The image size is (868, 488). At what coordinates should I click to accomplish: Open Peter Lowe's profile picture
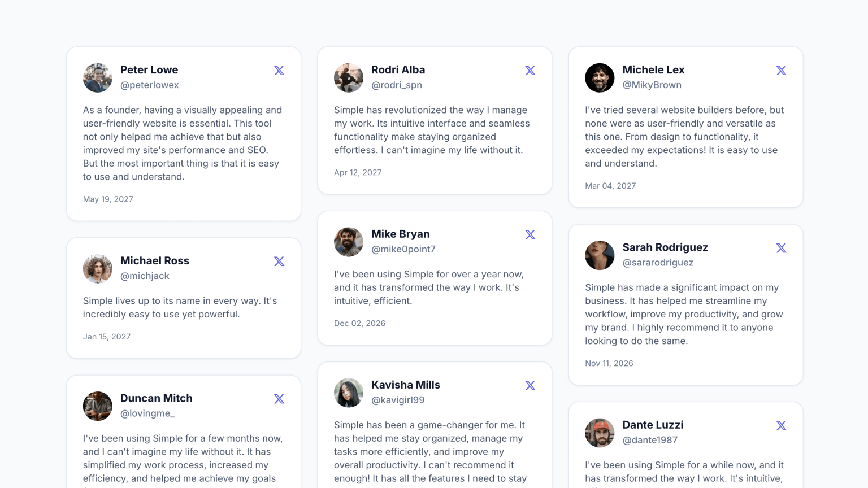point(98,78)
